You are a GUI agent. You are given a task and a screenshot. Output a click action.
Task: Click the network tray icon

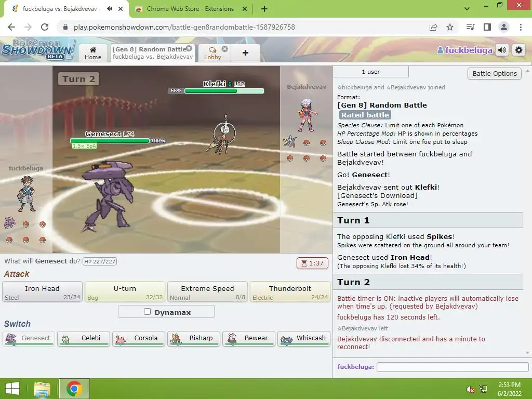click(483, 389)
